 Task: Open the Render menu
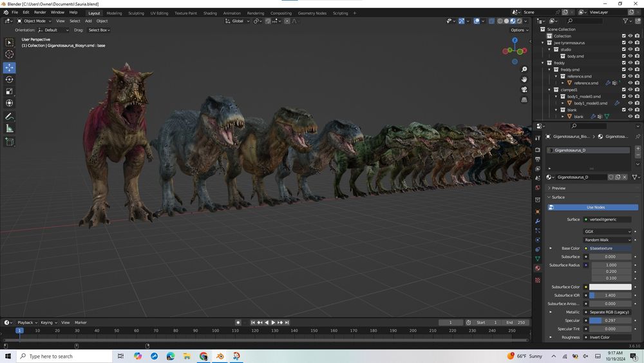point(40,12)
